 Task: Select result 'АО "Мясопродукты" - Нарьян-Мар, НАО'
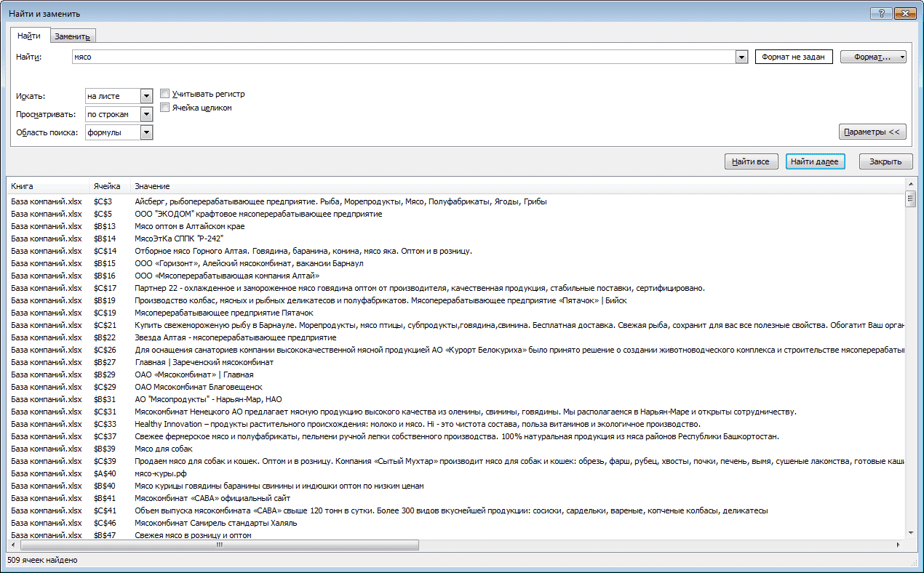[x=455, y=399]
